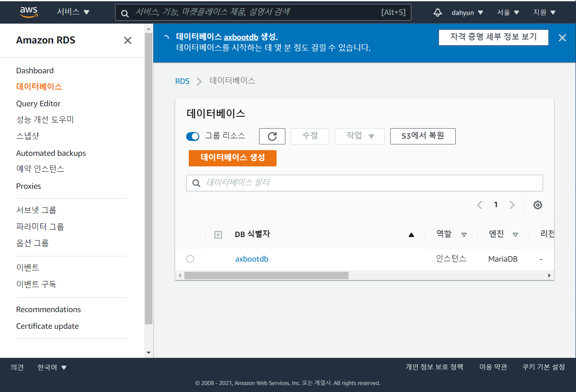The width and height of the screenshot is (576, 392).
Task: Open the axbootdb database link in table
Action: click(252, 259)
